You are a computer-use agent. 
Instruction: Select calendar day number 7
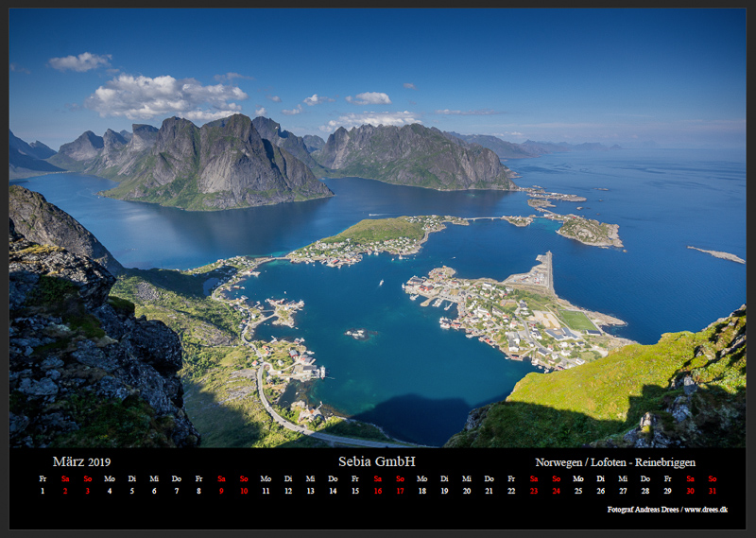click(x=177, y=491)
